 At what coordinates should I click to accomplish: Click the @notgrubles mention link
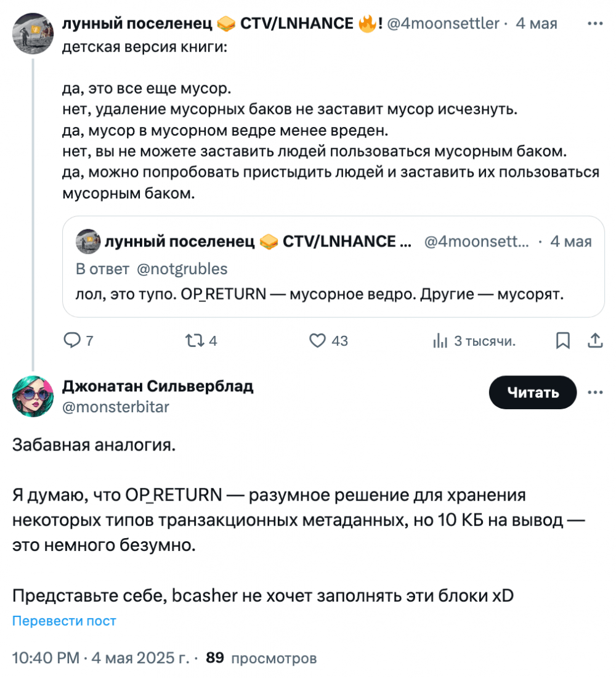[182, 269]
